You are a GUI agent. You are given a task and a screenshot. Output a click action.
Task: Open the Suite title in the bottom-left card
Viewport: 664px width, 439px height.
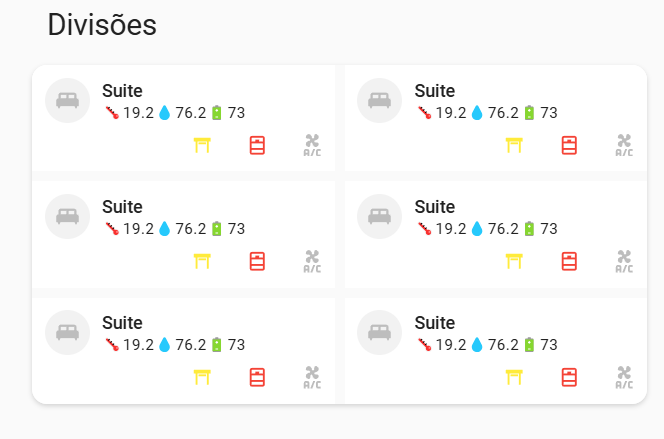point(122,323)
